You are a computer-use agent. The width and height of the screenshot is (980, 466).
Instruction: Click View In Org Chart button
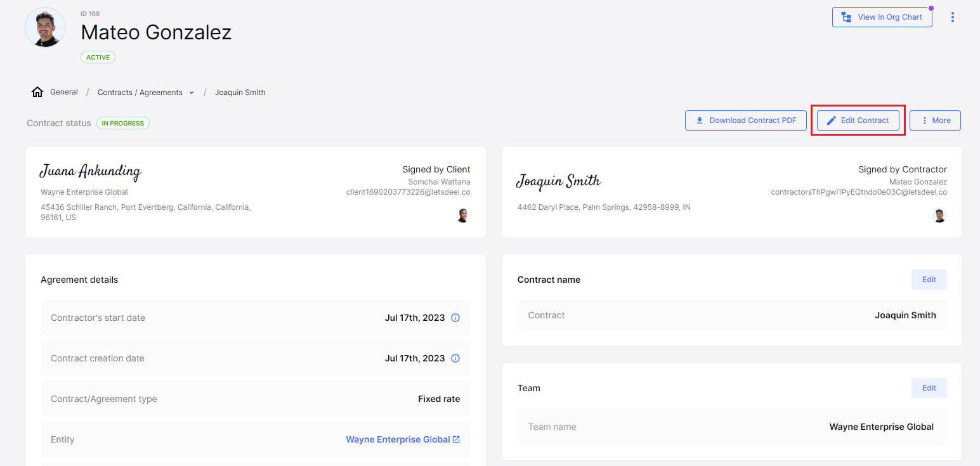point(882,17)
